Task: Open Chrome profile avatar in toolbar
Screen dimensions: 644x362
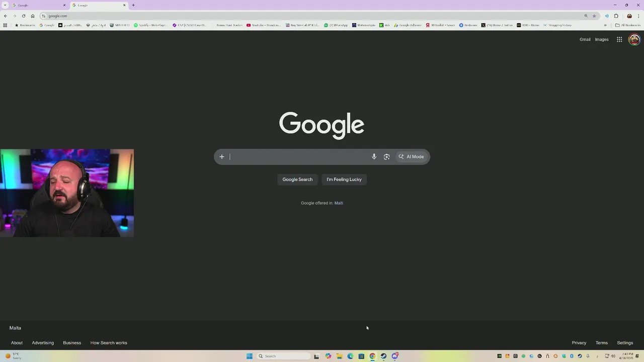Action: click(629, 16)
